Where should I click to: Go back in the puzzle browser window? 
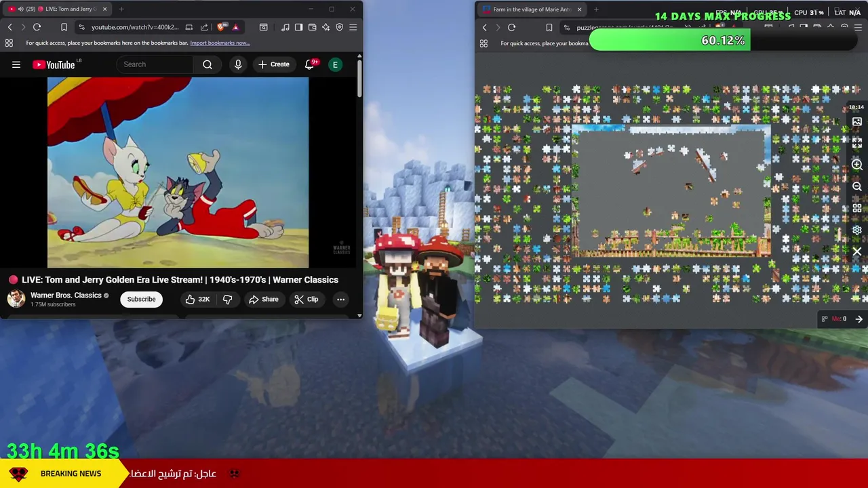(x=484, y=28)
